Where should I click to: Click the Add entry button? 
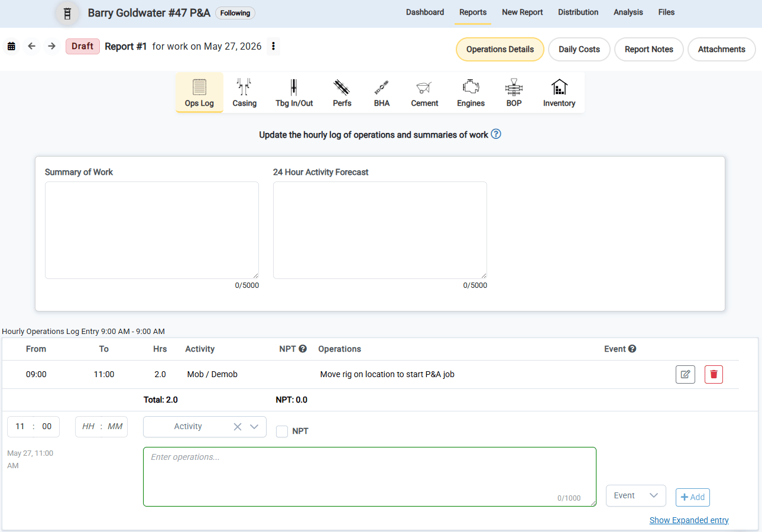tap(693, 497)
